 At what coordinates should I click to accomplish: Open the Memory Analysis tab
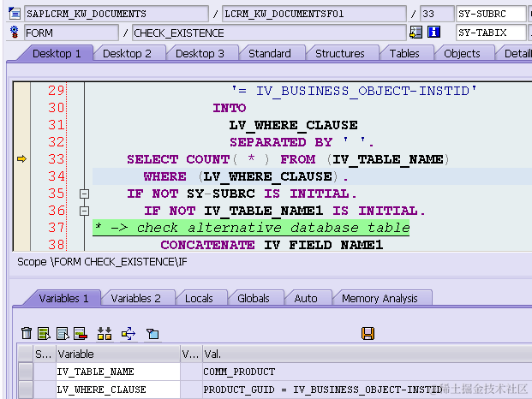click(x=380, y=298)
